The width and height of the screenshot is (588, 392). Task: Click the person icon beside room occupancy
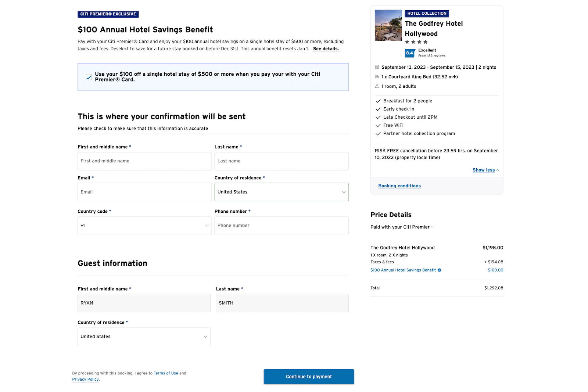(x=377, y=86)
